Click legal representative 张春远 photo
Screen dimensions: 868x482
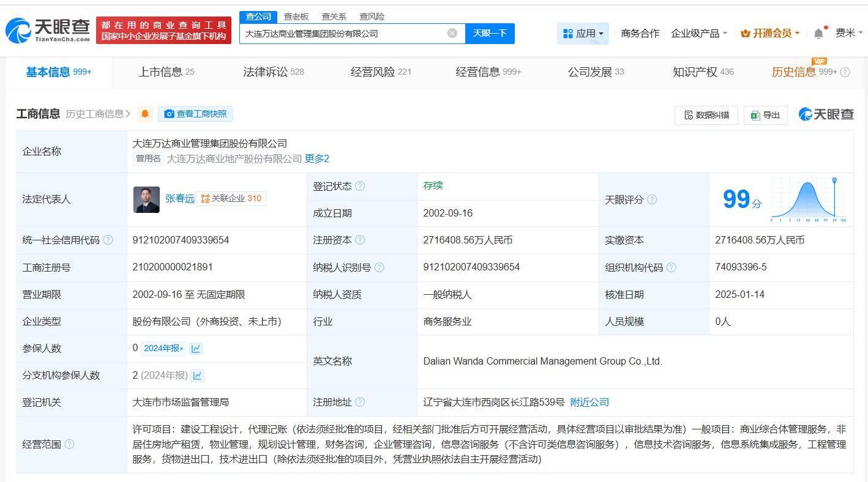point(146,199)
